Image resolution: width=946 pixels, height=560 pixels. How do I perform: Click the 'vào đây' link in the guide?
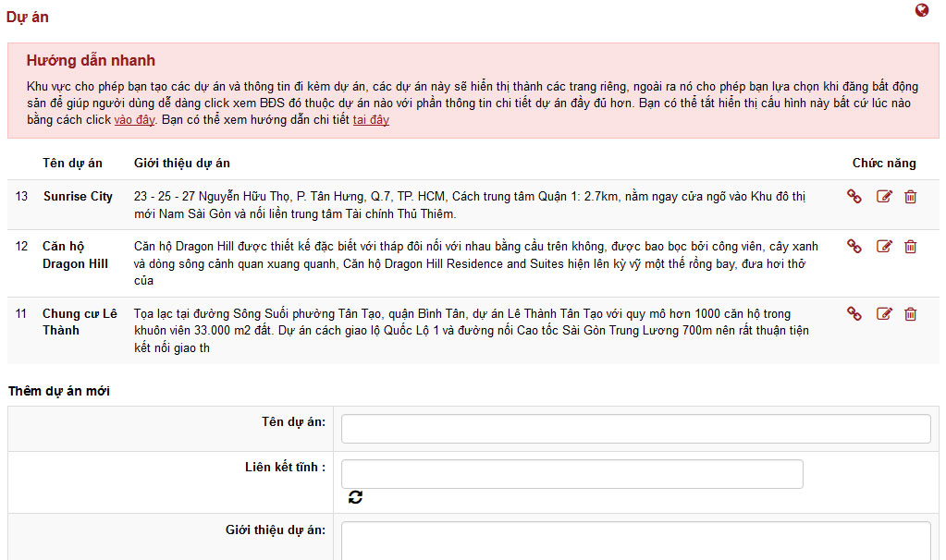tap(134, 120)
